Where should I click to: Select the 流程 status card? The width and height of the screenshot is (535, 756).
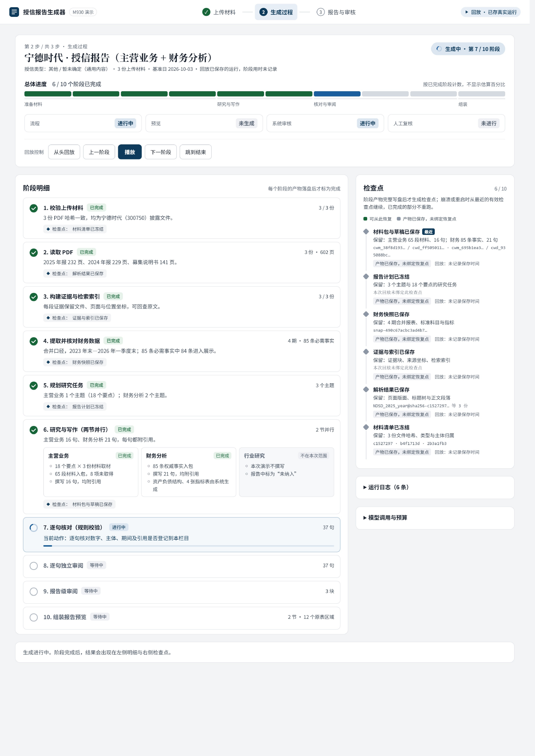(x=83, y=124)
